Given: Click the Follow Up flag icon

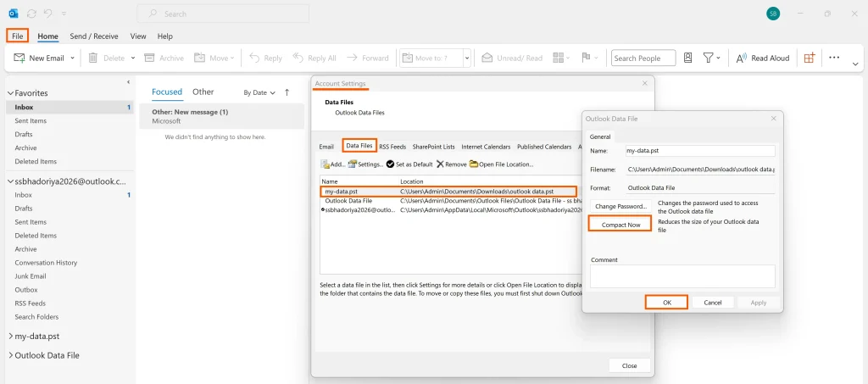Looking at the screenshot, I should click(x=587, y=58).
